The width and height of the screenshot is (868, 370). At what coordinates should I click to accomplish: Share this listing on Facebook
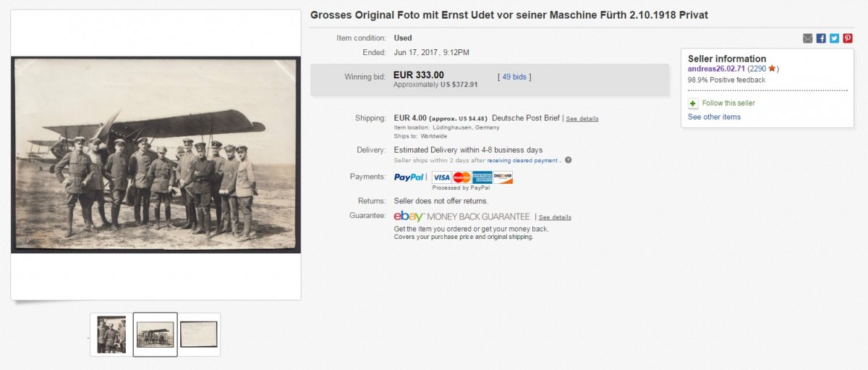pyautogui.click(x=821, y=38)
